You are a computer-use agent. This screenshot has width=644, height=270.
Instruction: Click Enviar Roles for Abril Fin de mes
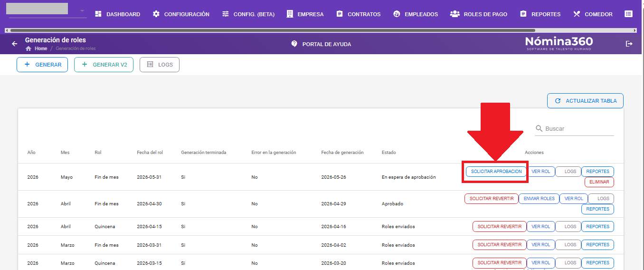coord(539,199)
